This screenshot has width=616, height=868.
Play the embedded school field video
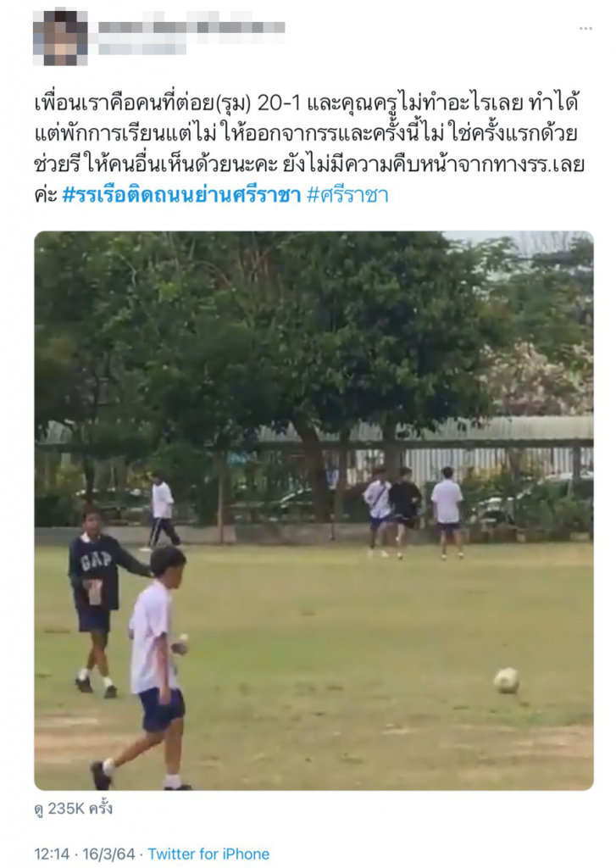click(x=314, y=510)
